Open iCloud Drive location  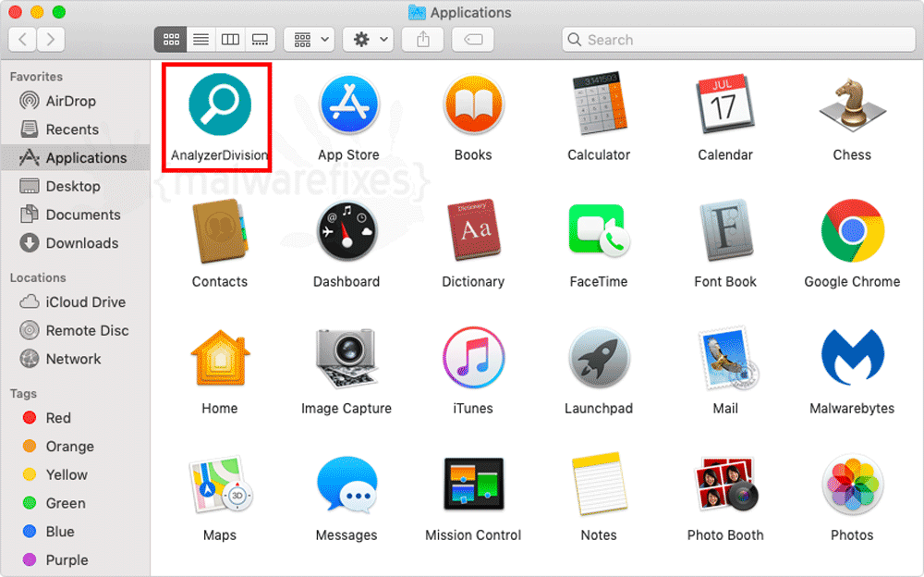click(x=75, y=302)
